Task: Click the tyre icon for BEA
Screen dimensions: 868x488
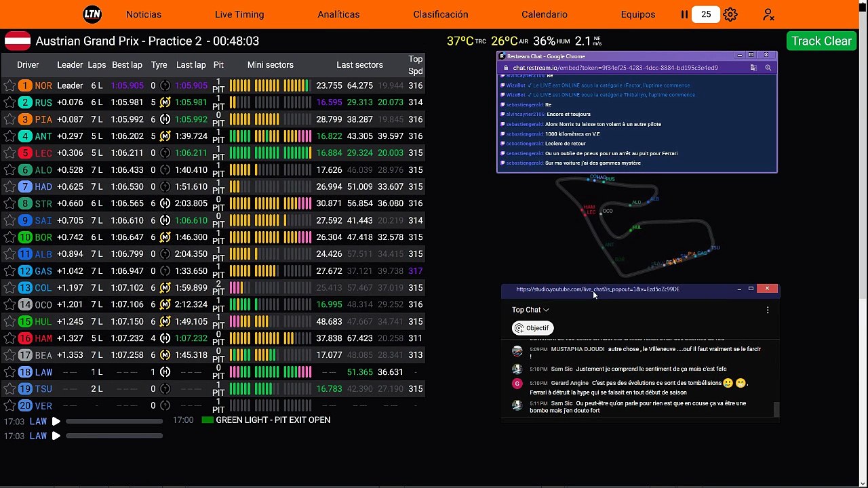Action: pyautogui.click(x=165, y=355)
